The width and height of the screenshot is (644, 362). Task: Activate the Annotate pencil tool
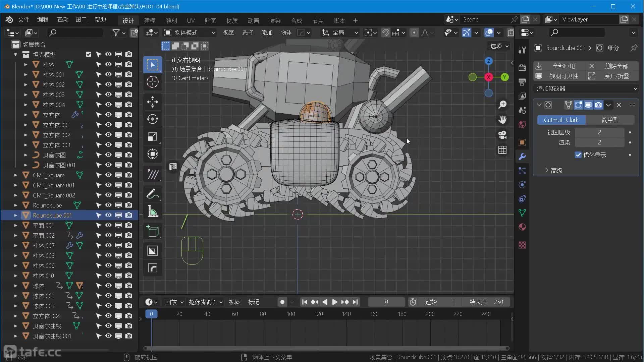pos(153,194)
